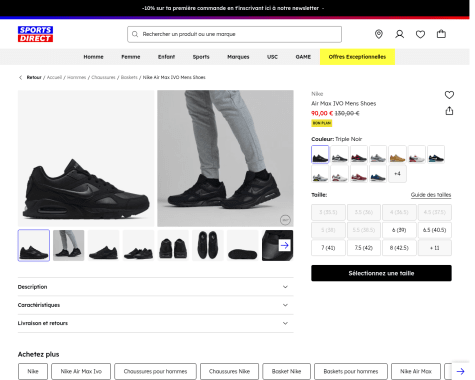Open the Enfant menu
The height and width of the screenshot is (380, 475).
pyautogui.click(x=166, y=57)
